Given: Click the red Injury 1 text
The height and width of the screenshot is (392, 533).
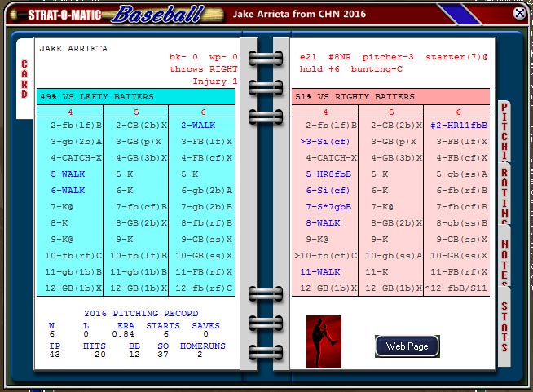Looking at the screenshot, I should [x=214, y=81].
